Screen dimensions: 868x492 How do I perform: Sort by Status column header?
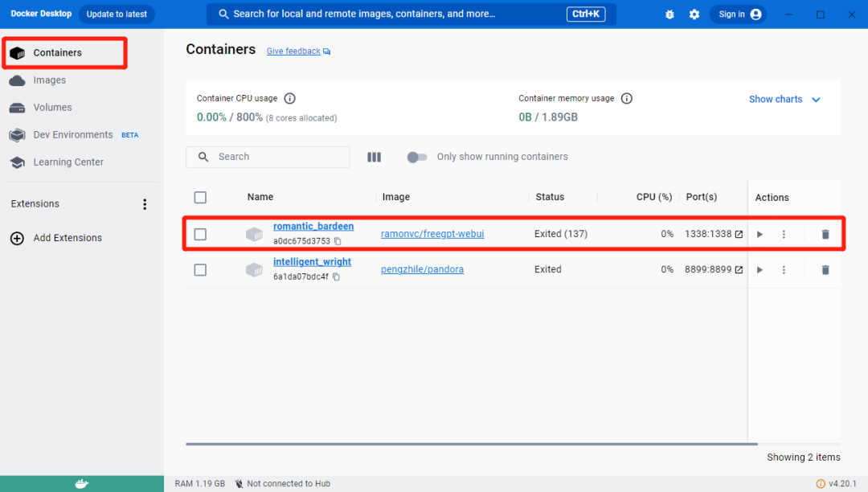coord(550,197)
